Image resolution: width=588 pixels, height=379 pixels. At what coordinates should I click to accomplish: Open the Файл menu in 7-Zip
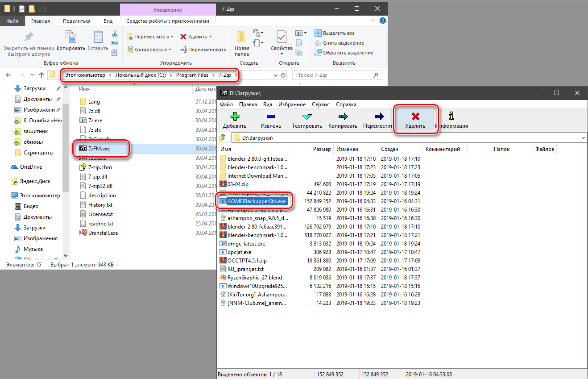click(x=226, y=104)
